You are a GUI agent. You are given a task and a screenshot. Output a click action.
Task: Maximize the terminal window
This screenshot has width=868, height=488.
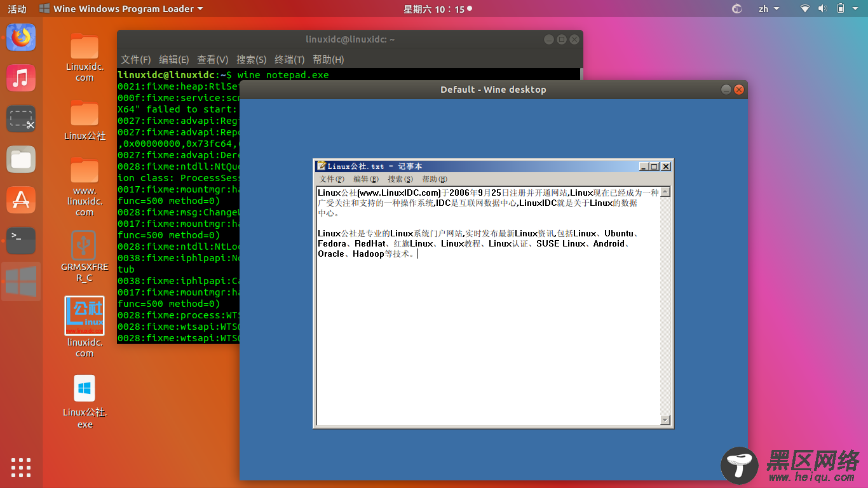[562, 39]
